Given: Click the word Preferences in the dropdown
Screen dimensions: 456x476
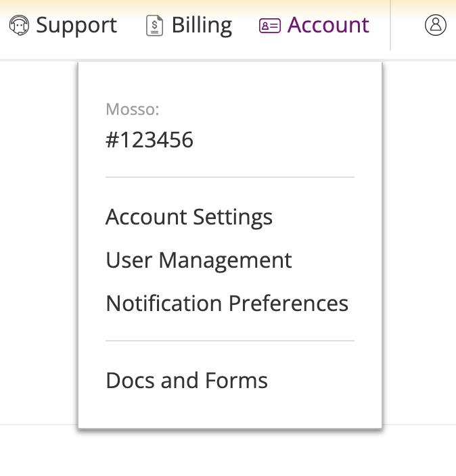Looking at the screenshot, I should (x=288, y=304).
